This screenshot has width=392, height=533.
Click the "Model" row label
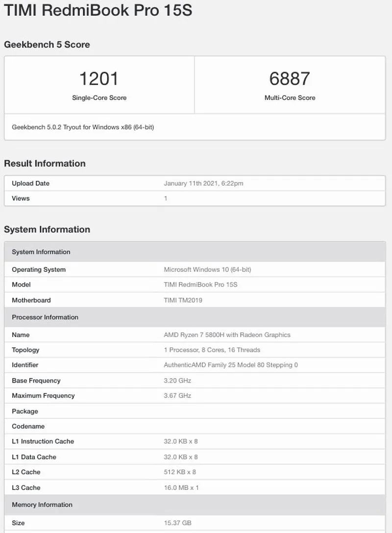[x=21, y=285]
